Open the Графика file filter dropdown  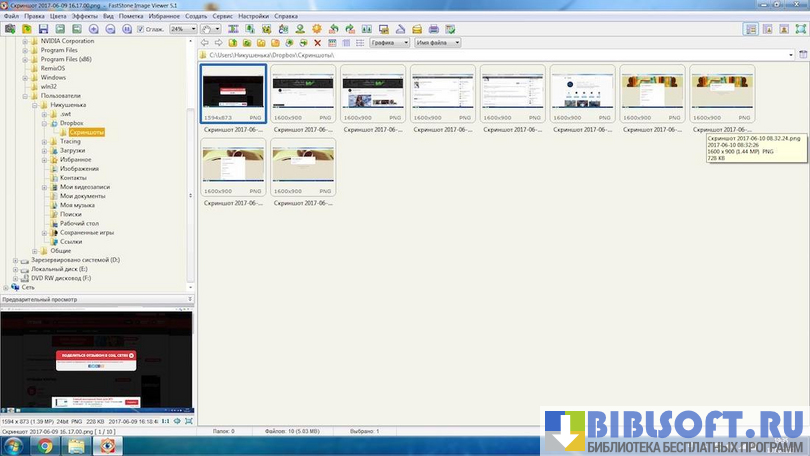(x=388, y=43)
